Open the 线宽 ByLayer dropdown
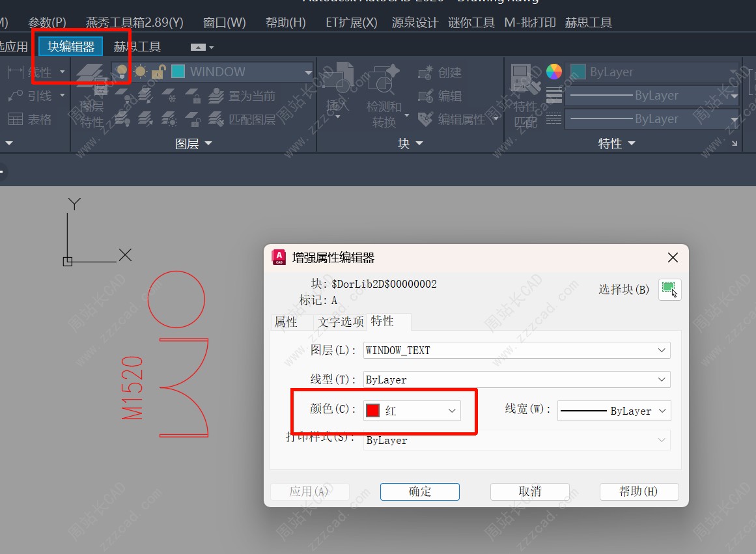The width and height of the screenshot is (756, 554). click(x=614, y=411)
